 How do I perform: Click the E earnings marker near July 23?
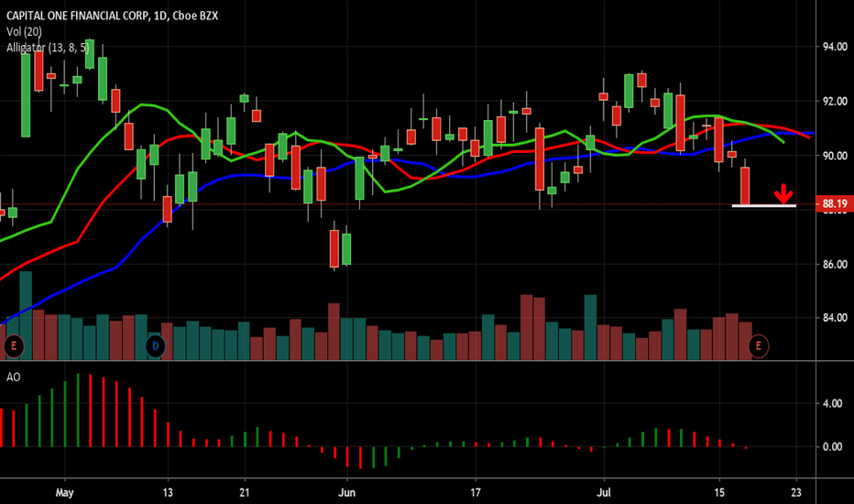pos(758,346)
